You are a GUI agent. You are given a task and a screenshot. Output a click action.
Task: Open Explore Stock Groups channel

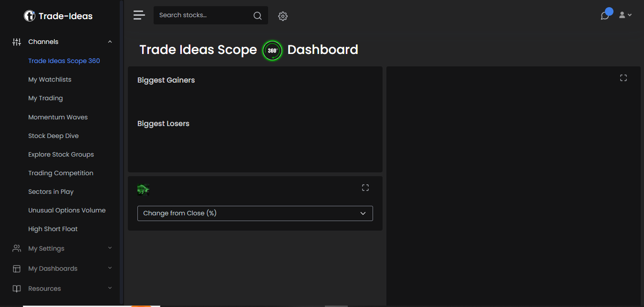click(61, 154)
